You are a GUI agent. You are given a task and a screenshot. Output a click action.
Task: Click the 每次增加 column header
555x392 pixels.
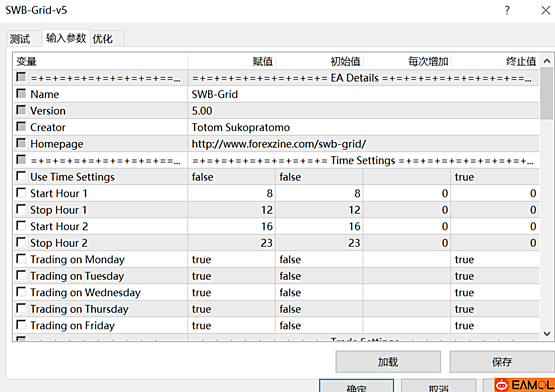tap(407, 62)
